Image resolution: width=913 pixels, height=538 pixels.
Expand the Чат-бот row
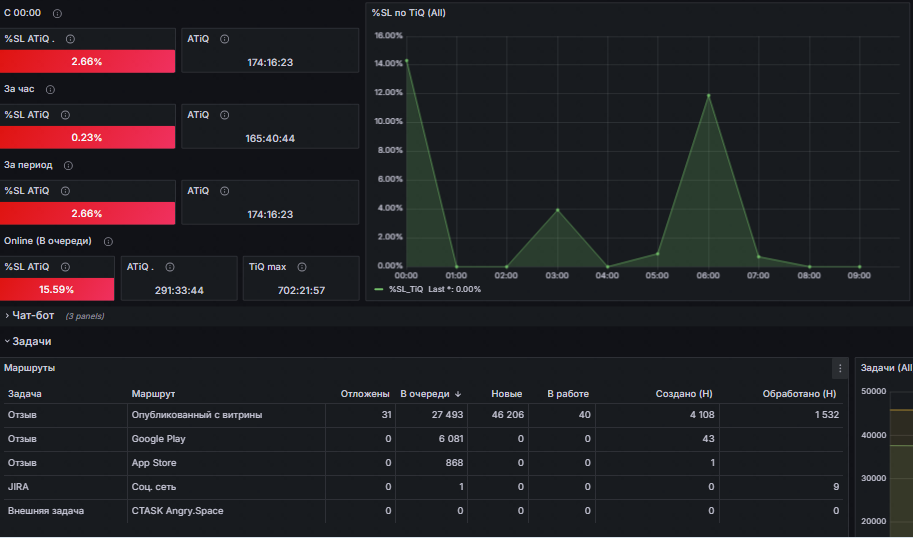(29, 316)
